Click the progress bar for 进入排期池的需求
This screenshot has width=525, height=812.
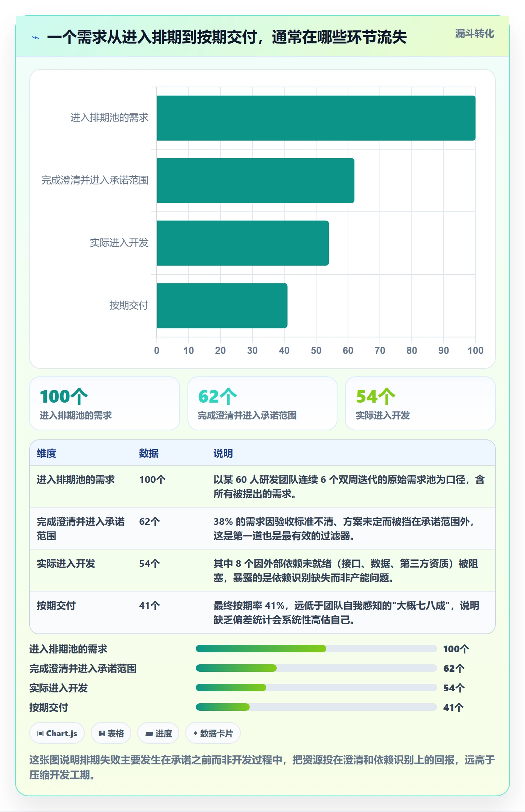pyautogui.click(x=316, y=649)
